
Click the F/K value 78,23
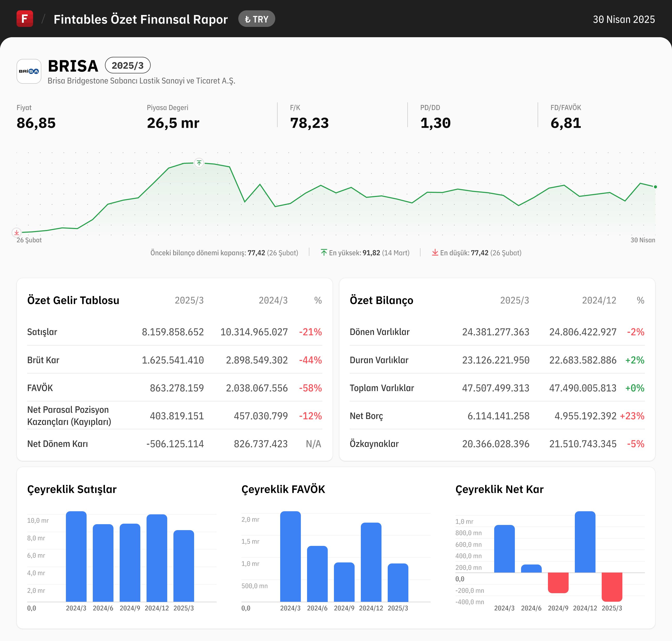(310, 123)
